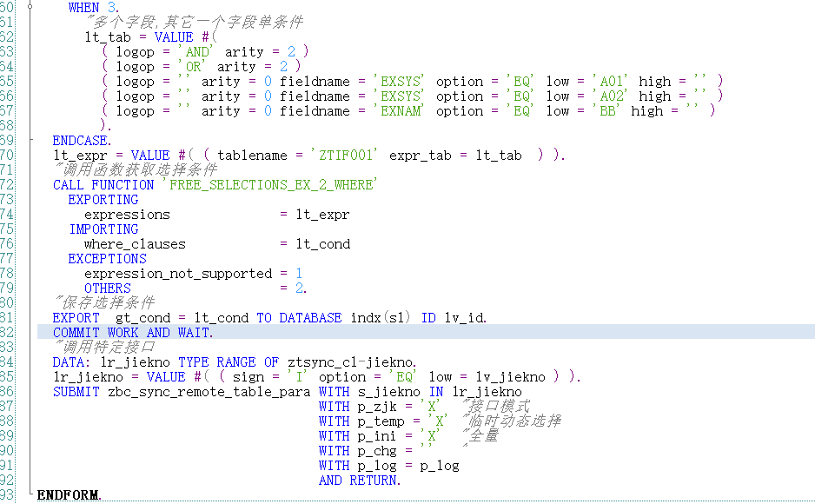Click the ztsync_cl-jiekno type name
815x504 pixels.
pyautogui.click(x=351, y=362)
